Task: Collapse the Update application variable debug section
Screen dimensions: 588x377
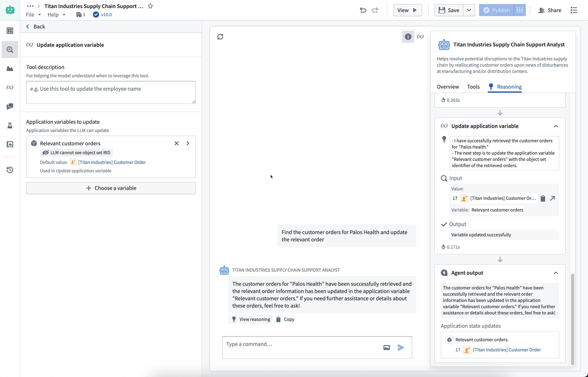Action: coord(556,126)
